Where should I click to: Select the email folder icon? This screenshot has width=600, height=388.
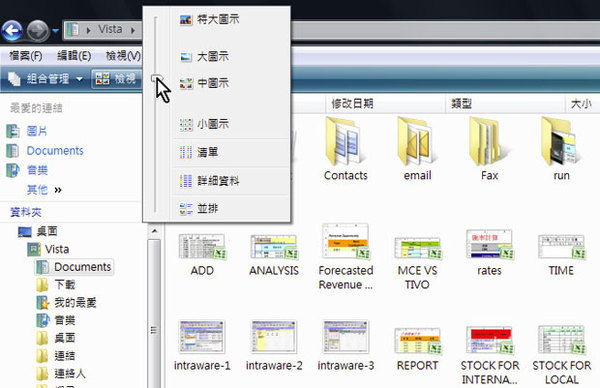pyautogui.click(x=417, y=149)
